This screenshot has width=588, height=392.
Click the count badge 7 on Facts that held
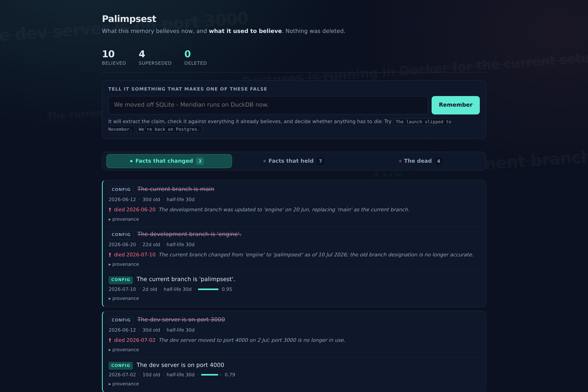click(x=320, y=161)
